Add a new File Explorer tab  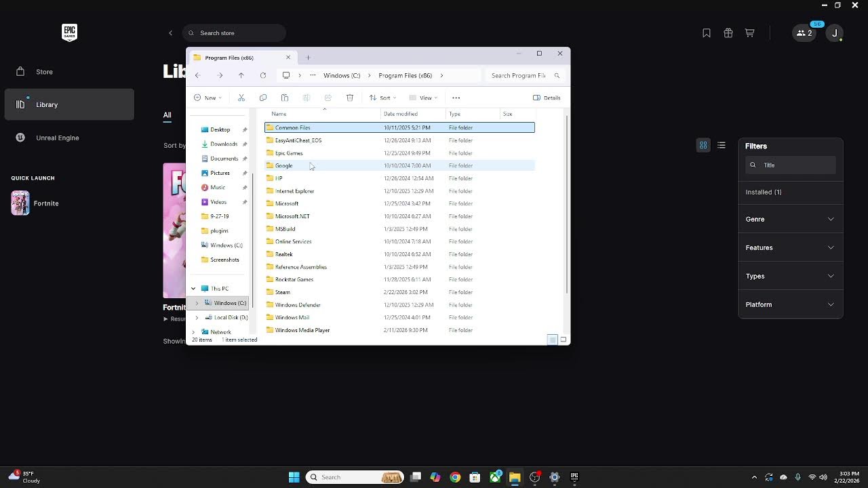tap(308, 58)
